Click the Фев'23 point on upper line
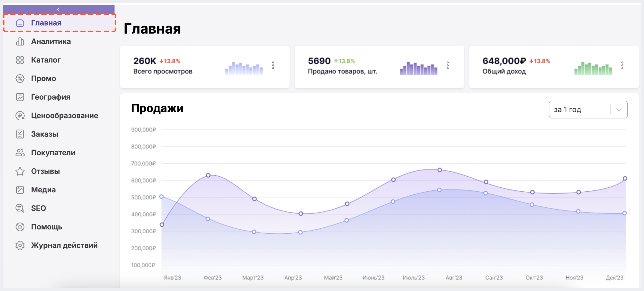 (208, 175)
